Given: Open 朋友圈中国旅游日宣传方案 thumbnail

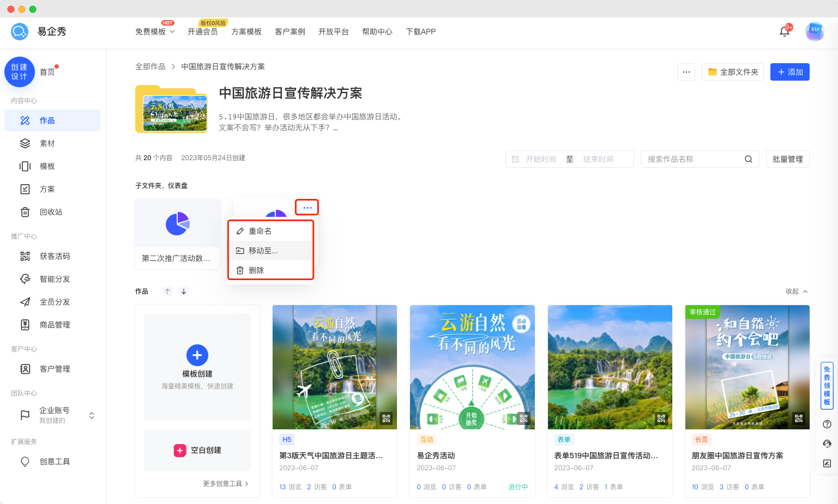Looking at the screenshot, I should (x=747, y=367).
